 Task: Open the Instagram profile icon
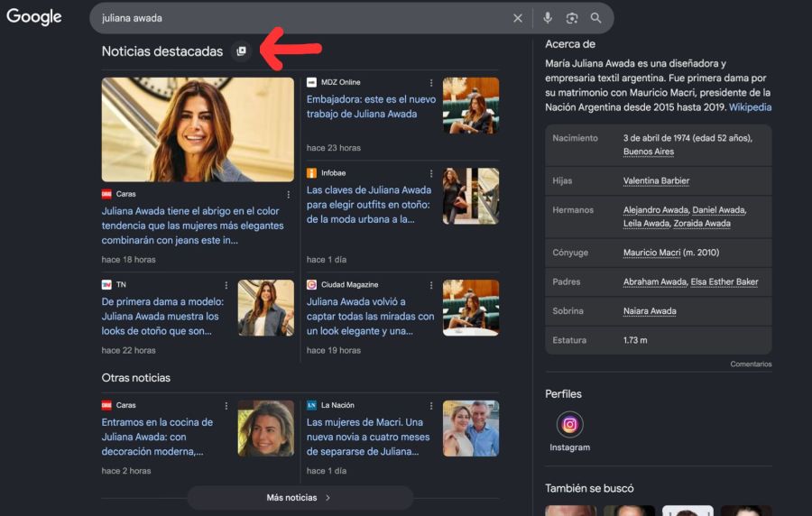tap(569, 424)
